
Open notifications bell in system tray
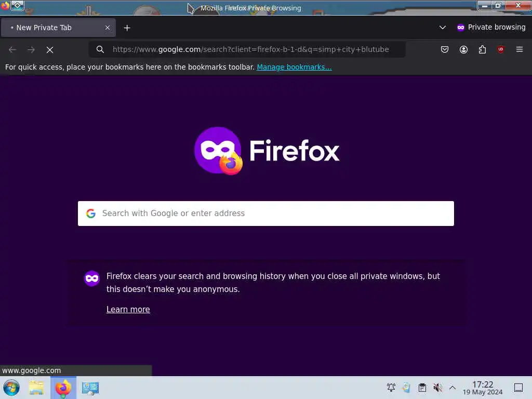coord(391,388)
